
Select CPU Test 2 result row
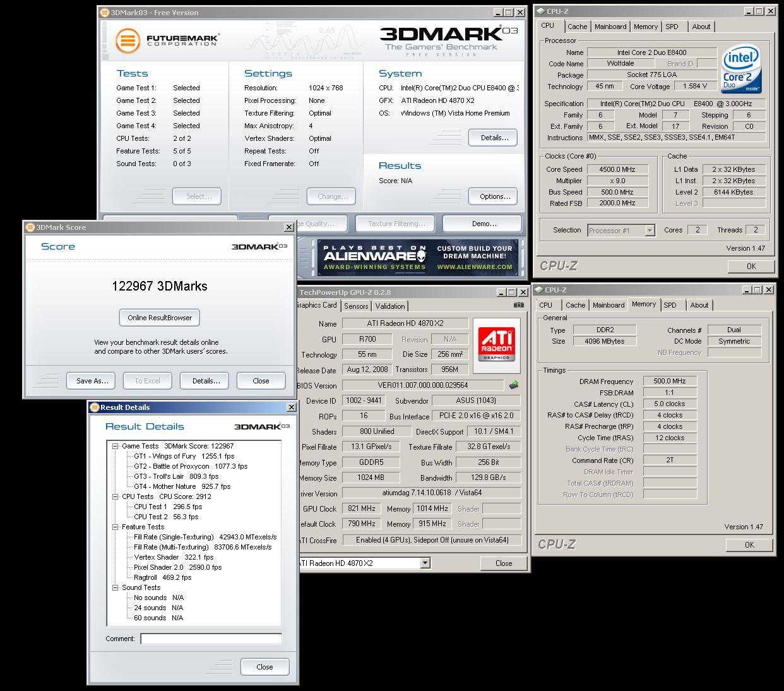(x=166, y=517)
